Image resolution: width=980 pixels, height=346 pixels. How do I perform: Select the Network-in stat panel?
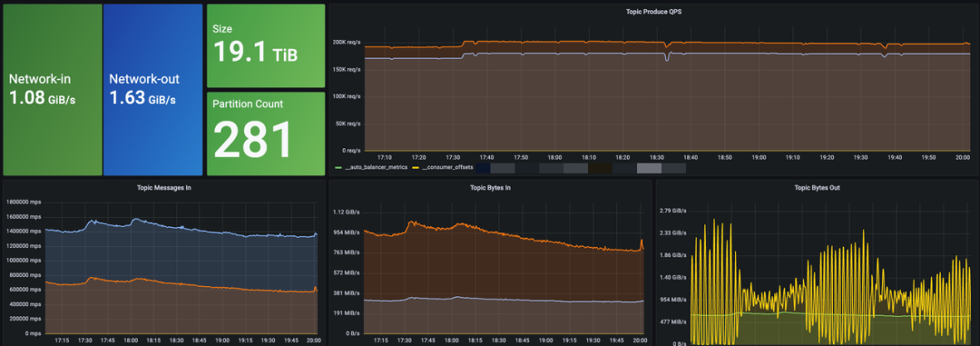click(x=53, y=90)
